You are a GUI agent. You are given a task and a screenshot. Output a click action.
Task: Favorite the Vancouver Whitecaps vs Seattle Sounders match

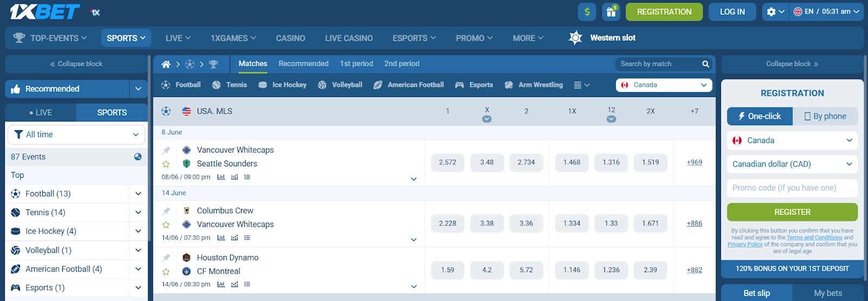click(x=166, y=164)
